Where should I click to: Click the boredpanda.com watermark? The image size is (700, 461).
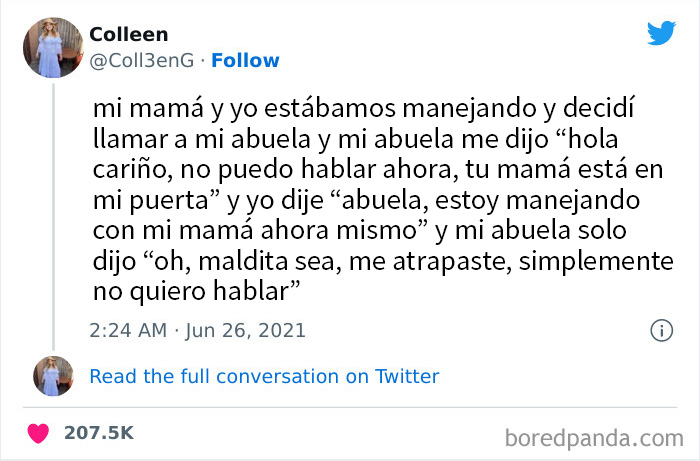(601, 437)
